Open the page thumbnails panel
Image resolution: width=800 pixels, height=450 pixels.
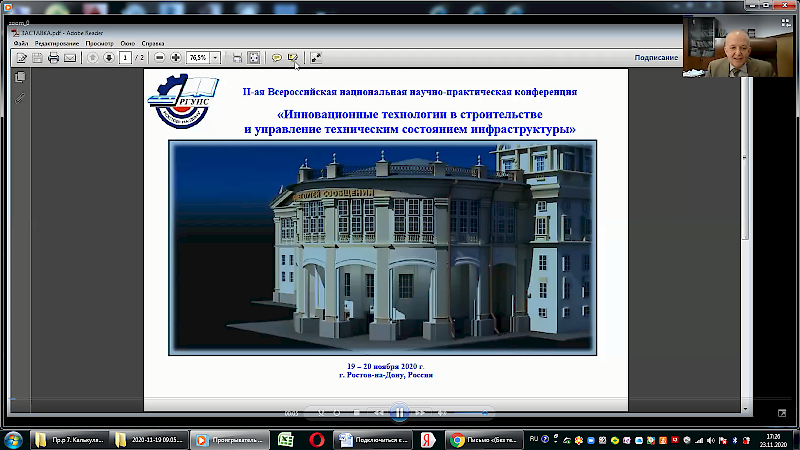click(x=20, y=76)
